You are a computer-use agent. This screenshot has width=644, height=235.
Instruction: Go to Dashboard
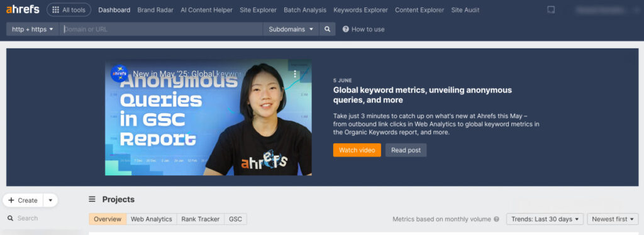tap(114, 10)
